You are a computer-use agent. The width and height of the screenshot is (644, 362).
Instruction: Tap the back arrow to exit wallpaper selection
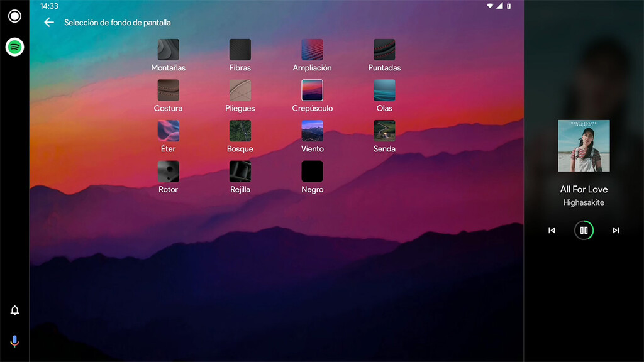coord(48,22)
